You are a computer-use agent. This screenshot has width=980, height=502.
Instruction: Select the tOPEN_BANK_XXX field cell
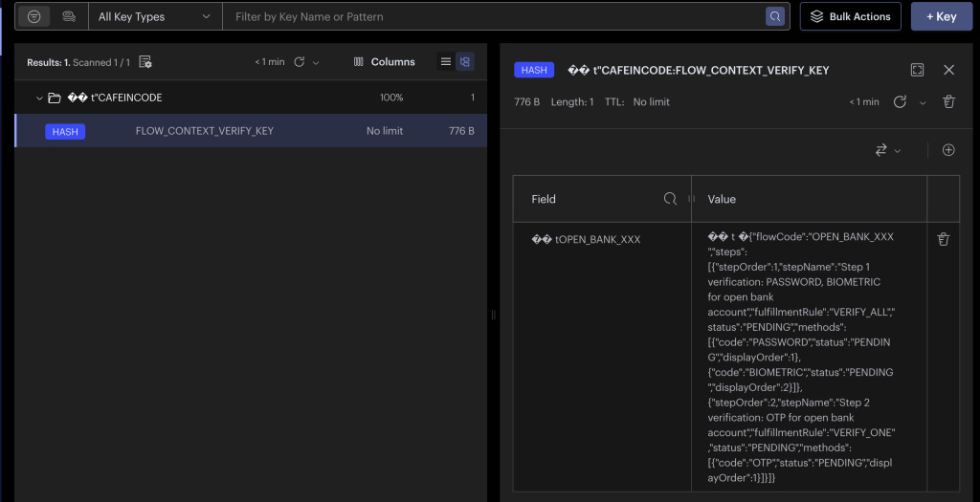[602, 357]
